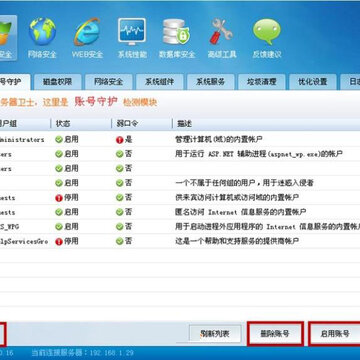Select the 用于启动进程外应用程序 description
The height and width of the screenshot is (360, 360).
click(267, 227)
